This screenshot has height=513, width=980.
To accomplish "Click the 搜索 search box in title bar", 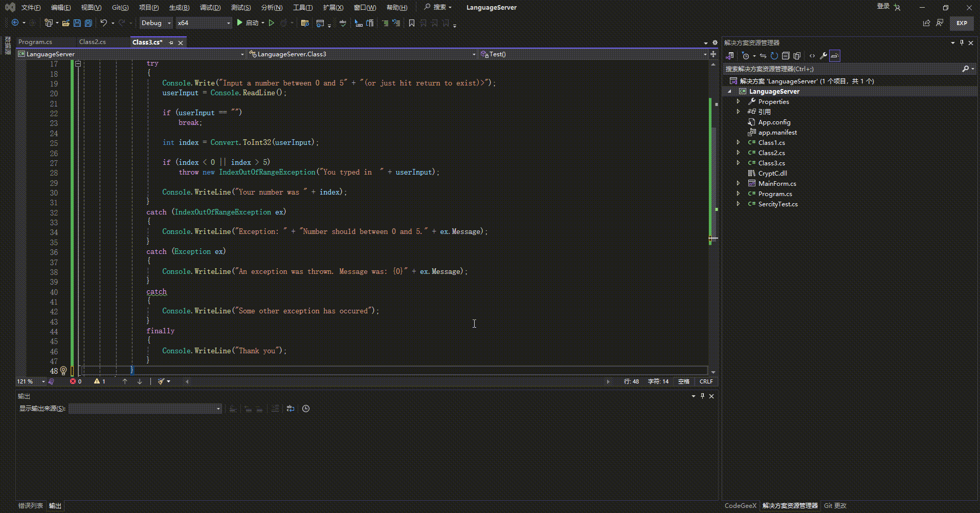I will 438,7.
